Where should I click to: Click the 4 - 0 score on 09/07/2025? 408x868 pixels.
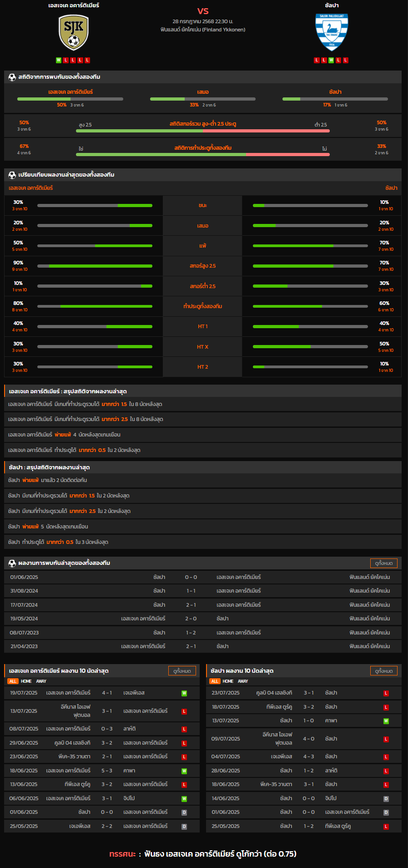[309, 739]
